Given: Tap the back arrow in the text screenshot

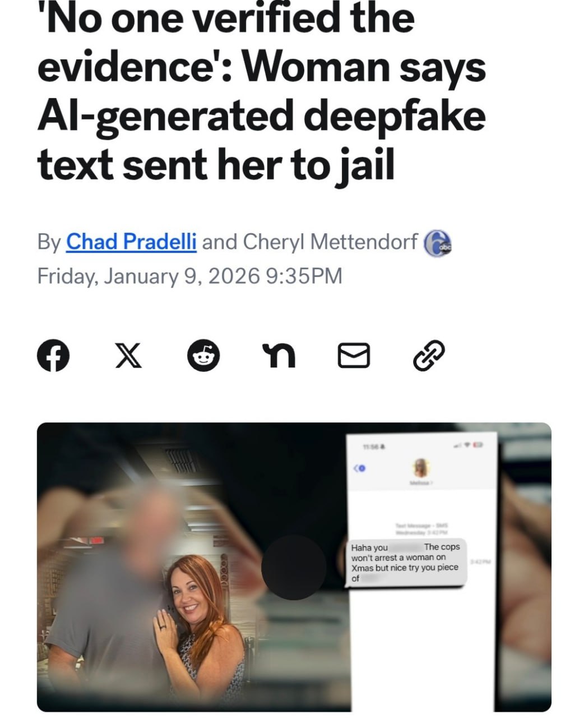Looking at the screenshot, I should (359, 468).
